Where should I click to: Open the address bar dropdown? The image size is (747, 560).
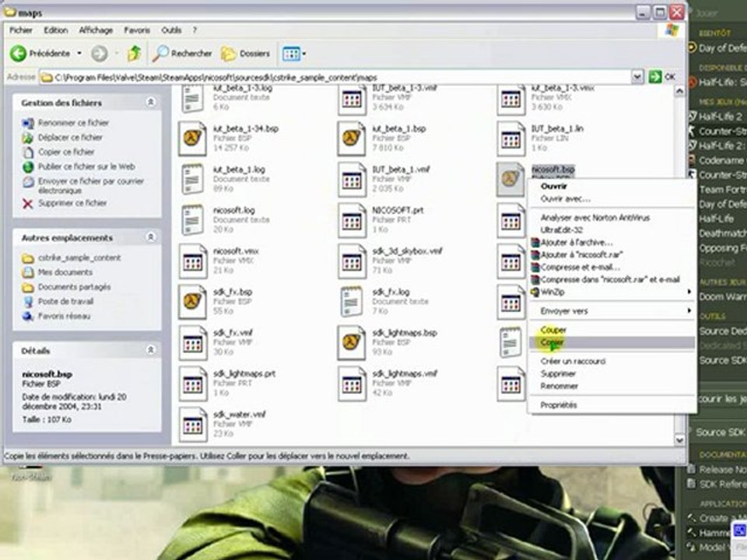pos(637,77)
